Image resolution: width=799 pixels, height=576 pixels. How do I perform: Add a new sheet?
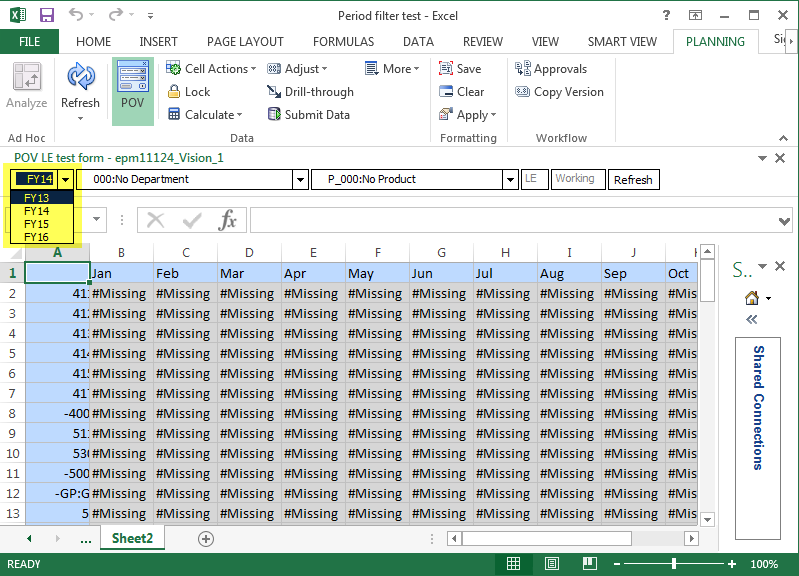206,539
